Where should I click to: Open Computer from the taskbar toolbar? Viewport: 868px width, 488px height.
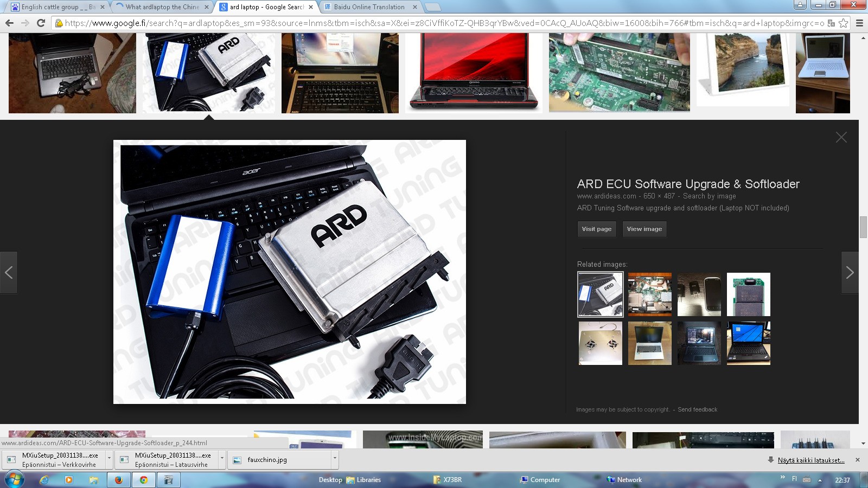click(x=540, y=480)
